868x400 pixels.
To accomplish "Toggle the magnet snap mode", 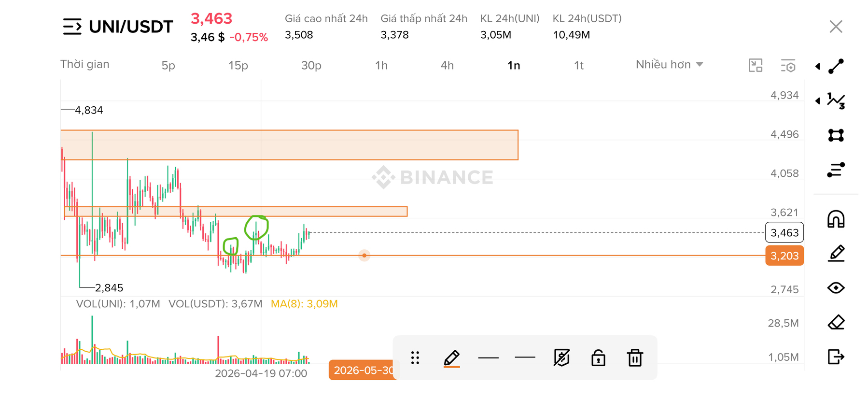I will [x=836, y=219].
